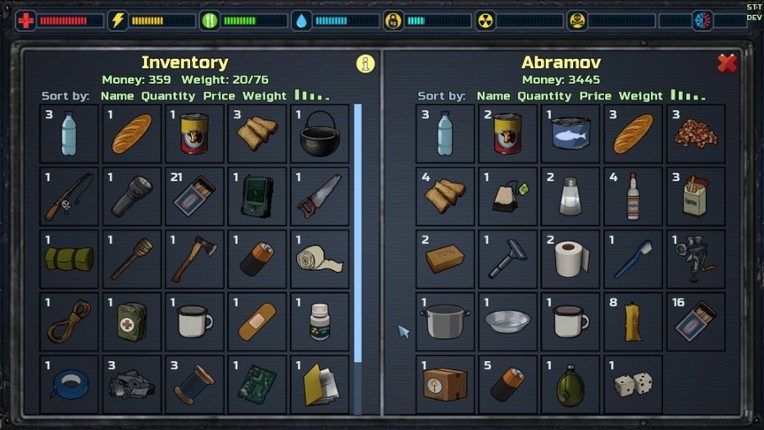Screen dimensions: 764x430
Task: Select the first aid kit item
Action: point(132,321)
